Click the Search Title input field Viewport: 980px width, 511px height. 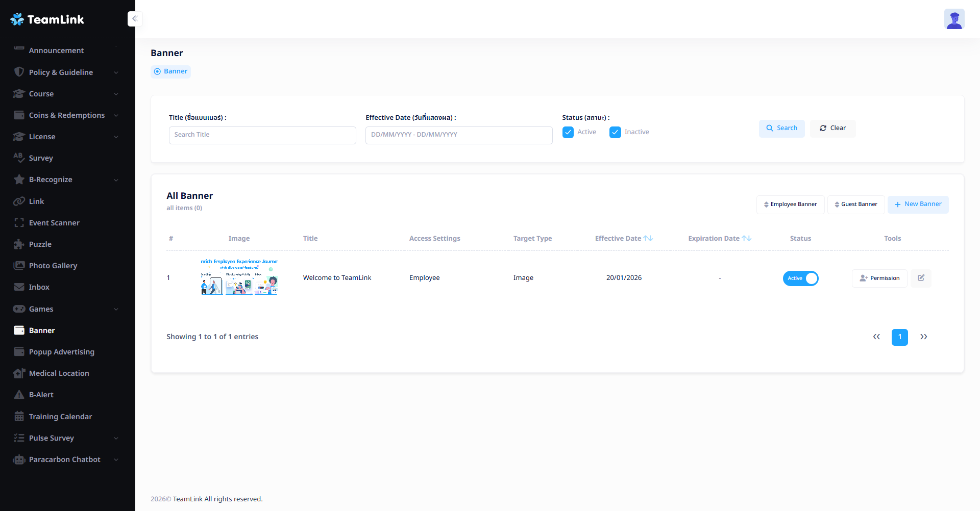point(262,135)
